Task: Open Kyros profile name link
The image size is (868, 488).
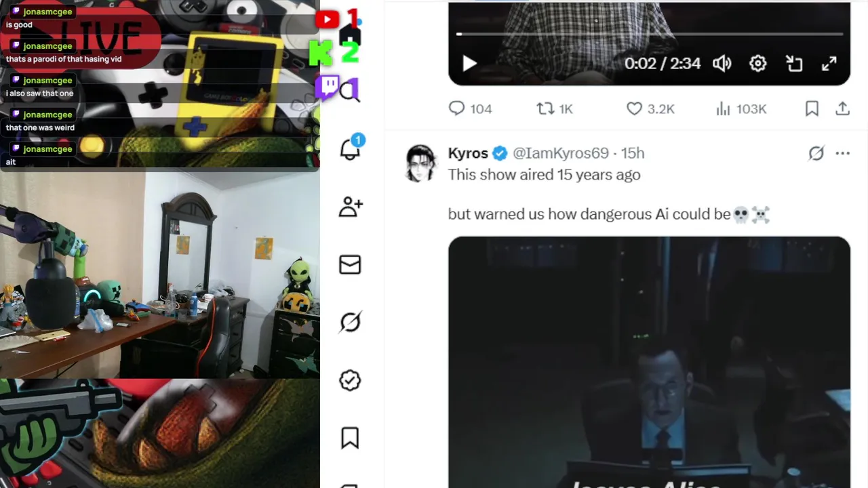Action: coord(468,153)
